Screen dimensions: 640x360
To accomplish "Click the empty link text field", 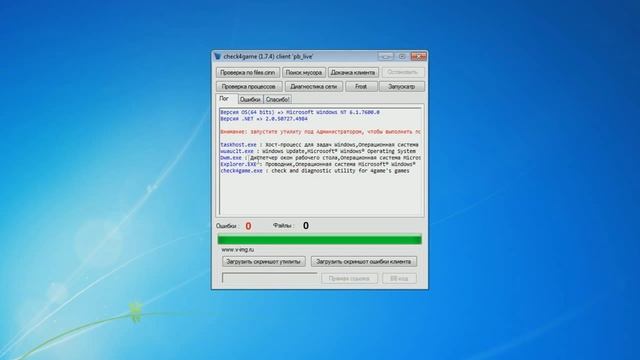I will [x=269, y=278].
